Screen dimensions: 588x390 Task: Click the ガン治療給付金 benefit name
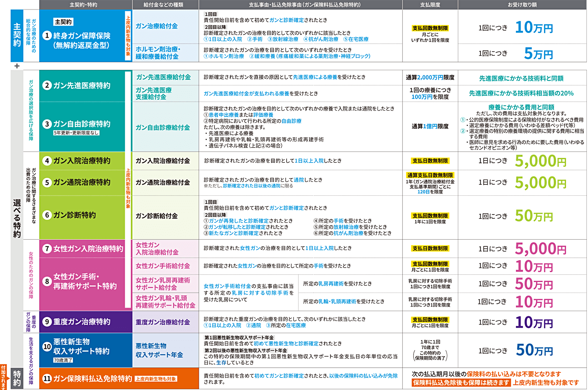(157, 26)
